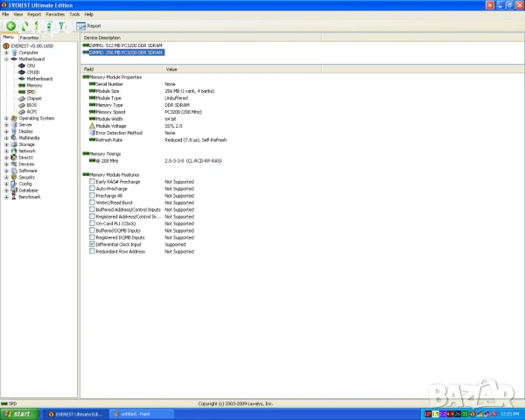Collapse the Motherboard tree node
The image size is (525, 420).
click(x=6, y=59)
